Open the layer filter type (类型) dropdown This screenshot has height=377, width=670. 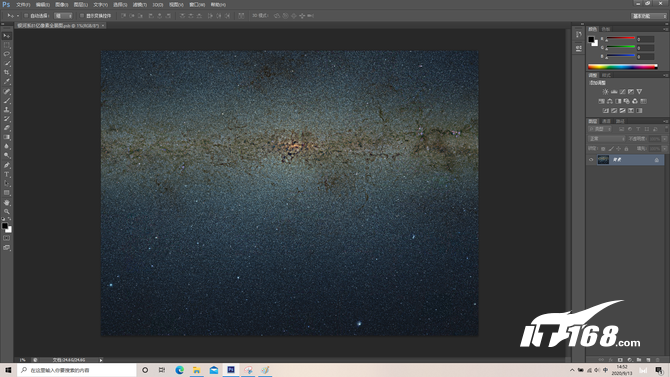pyautogui.click(x=600, y=129)
